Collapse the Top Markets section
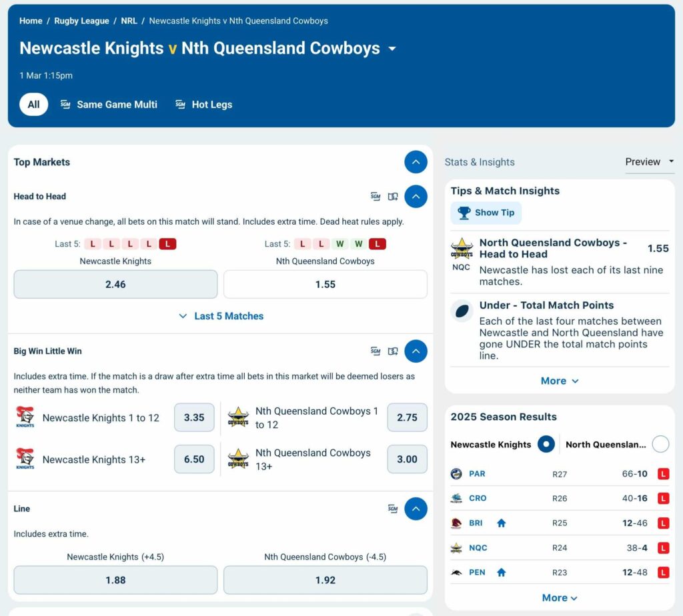 [x=416, y=162]
